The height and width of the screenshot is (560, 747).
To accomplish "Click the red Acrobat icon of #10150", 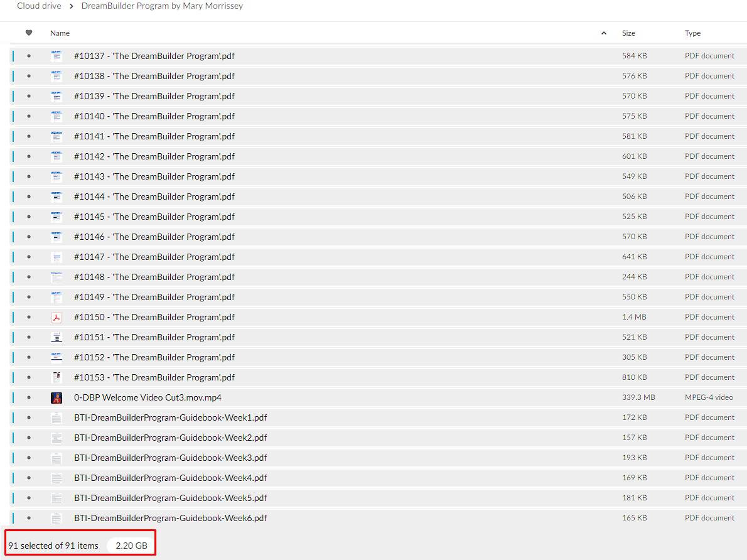I will pos(56,318).
